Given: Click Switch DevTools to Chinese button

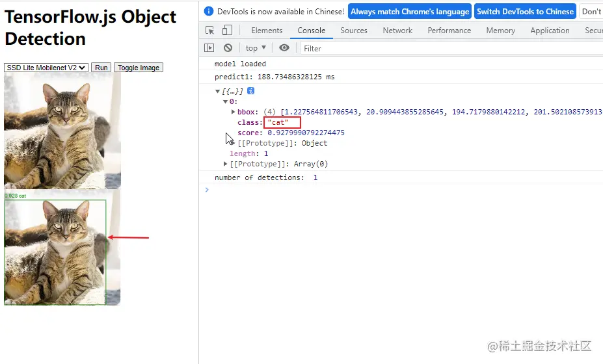Looking at the screenshot, I should coord(526,12).
